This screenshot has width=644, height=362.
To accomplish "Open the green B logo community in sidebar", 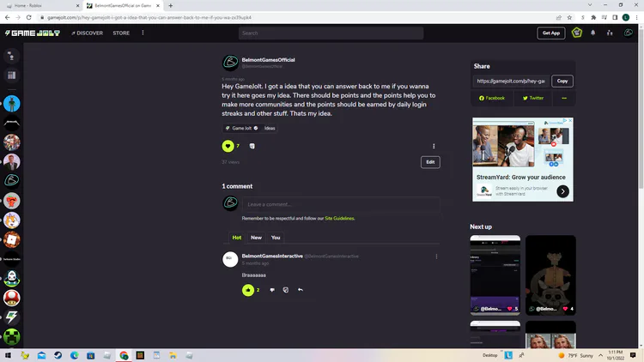I will tap(11, 180).
